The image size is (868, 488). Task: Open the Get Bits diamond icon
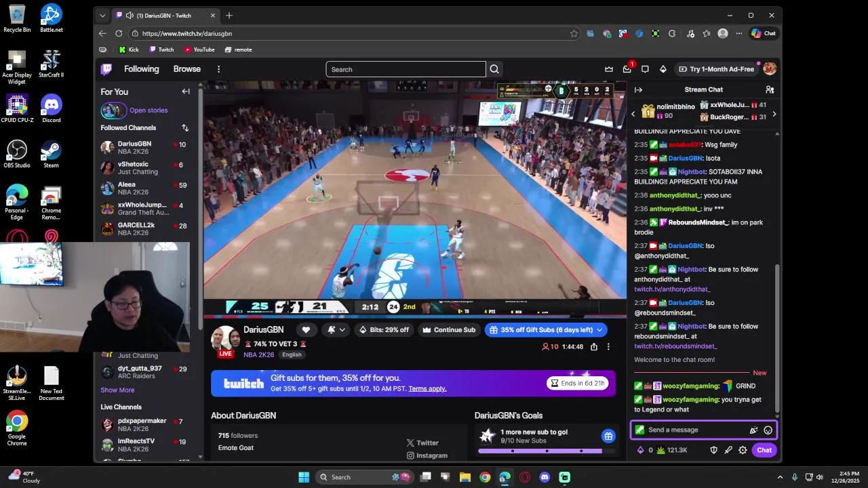point(663,69)
